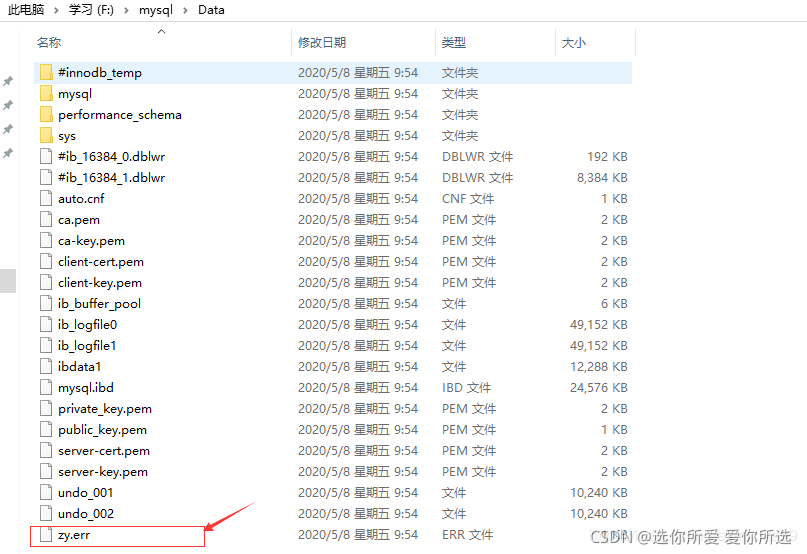The height and width of the screenshot is (554, 807).
Task: Click the private_key.pem file icon
Action: click(x=46, y=409)
